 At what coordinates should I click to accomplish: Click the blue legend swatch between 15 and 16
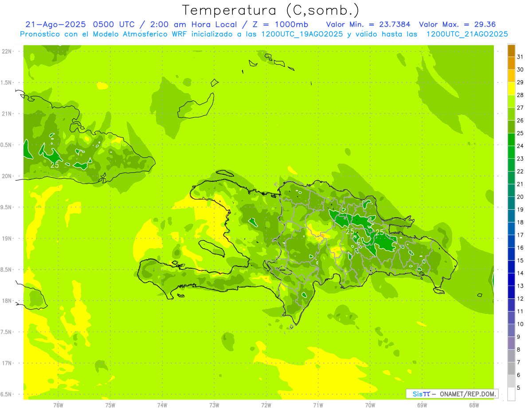(511, 254)
